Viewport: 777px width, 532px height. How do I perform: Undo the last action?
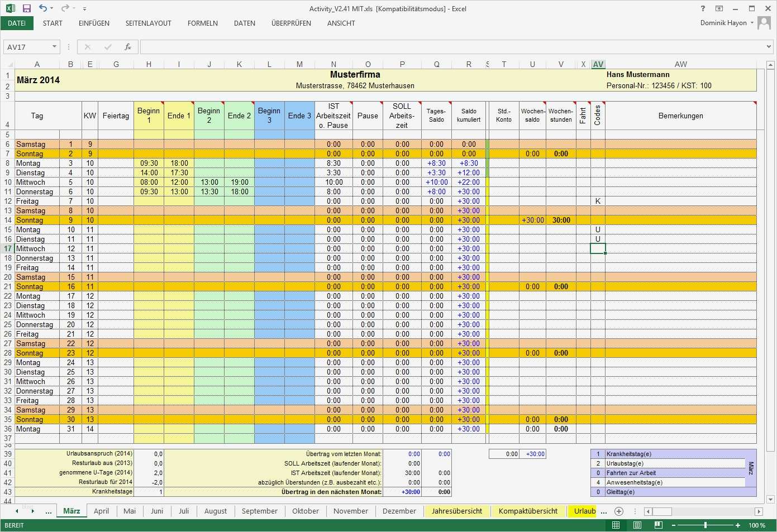pos(44,8)
